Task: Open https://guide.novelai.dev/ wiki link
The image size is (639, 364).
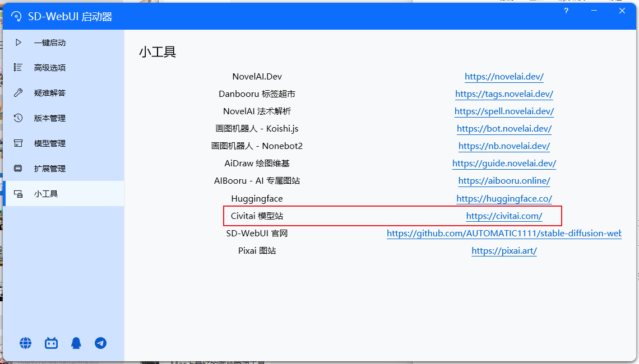Action: (504, 164)
